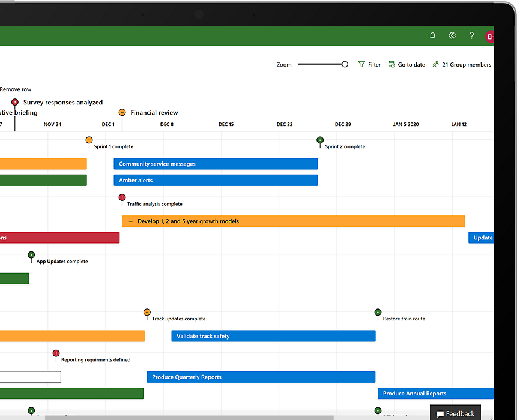Open the Feedback button
517x420 pixels.
tap(455, 413)
